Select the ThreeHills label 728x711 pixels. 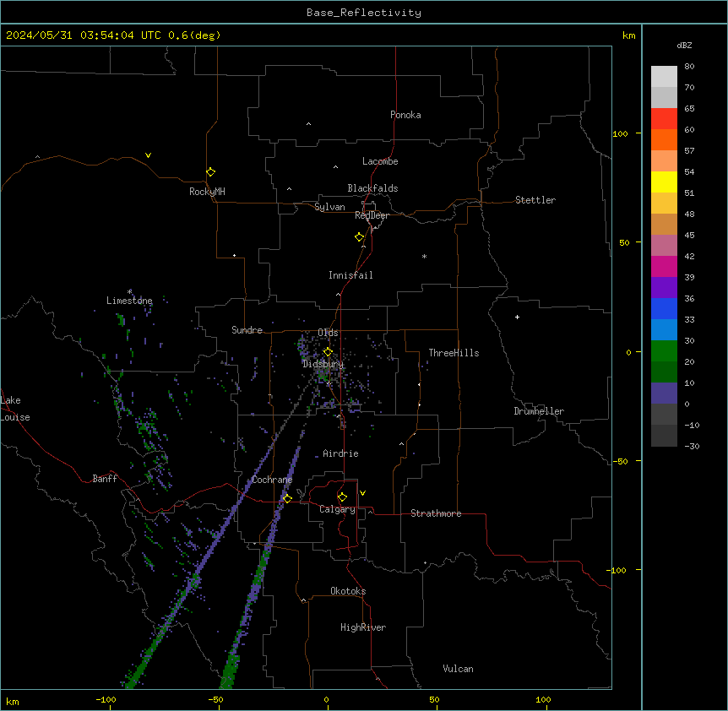coord(454,353)
